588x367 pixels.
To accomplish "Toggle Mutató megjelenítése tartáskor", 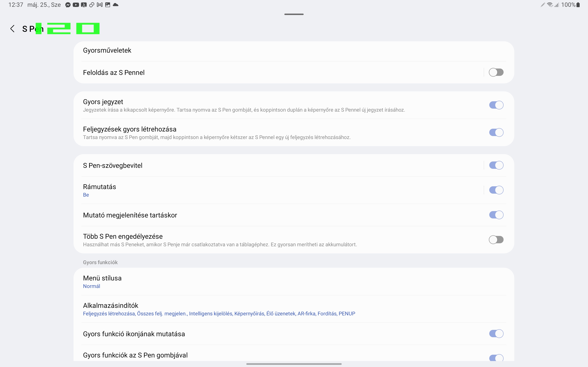I will [496, 215].
